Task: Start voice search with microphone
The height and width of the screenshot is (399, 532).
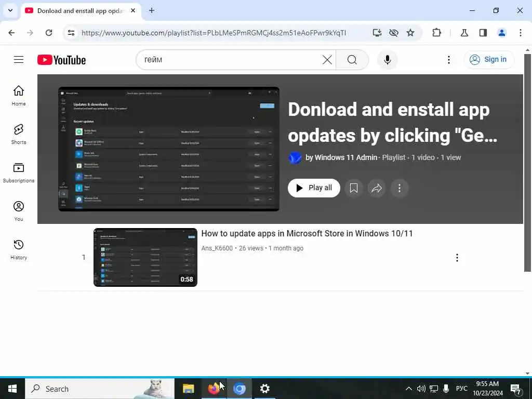Action: [388, 60]
